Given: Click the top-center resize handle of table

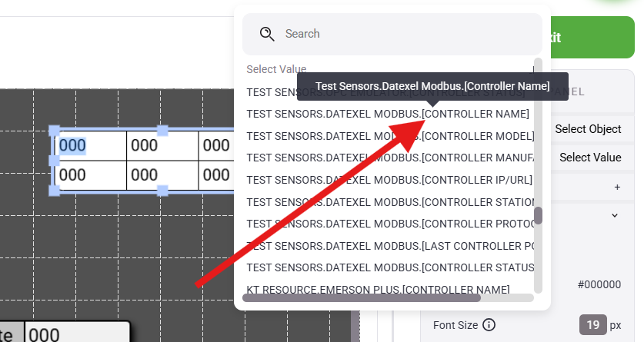Looking at the screenshot, I should 162,131.
